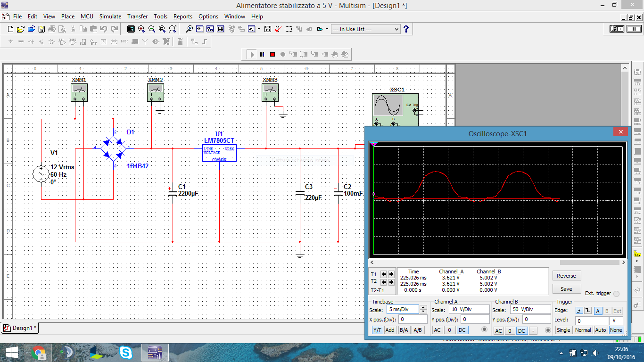Enable the Auto trigger mode
This screenshot has width=644, height=362.
pos(600,330)
